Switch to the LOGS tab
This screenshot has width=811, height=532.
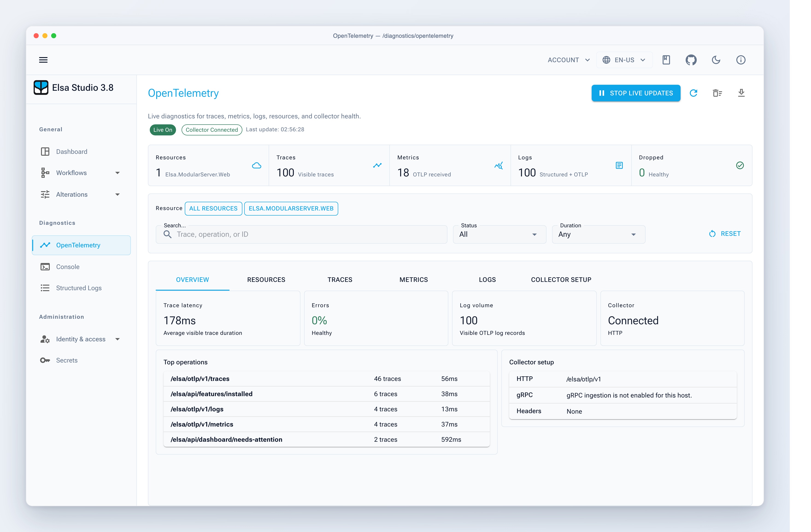point(487,280)
